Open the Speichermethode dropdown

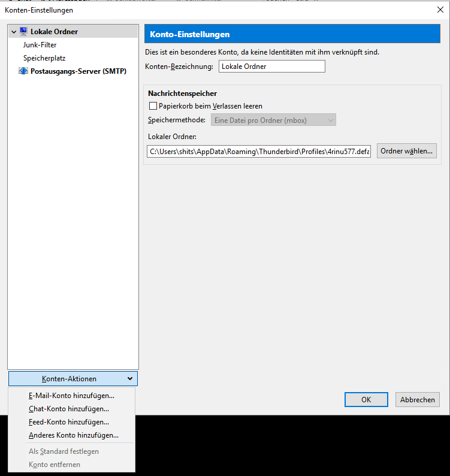click(x=273, y=120)
